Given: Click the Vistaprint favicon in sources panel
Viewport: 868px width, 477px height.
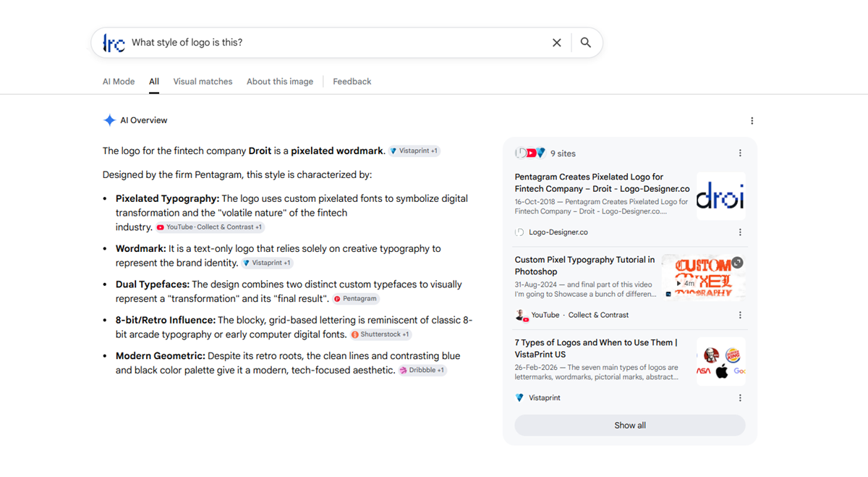Looking at the screenshot, I should click(519, 398).
